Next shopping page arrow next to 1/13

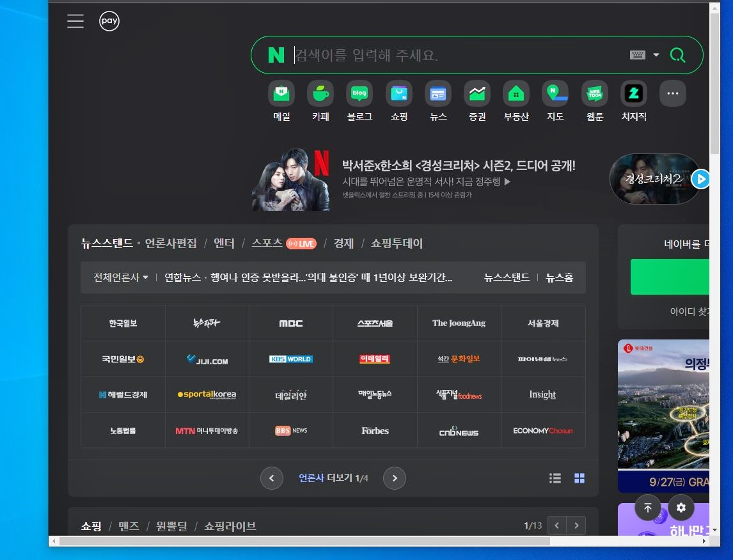point(576,525)
